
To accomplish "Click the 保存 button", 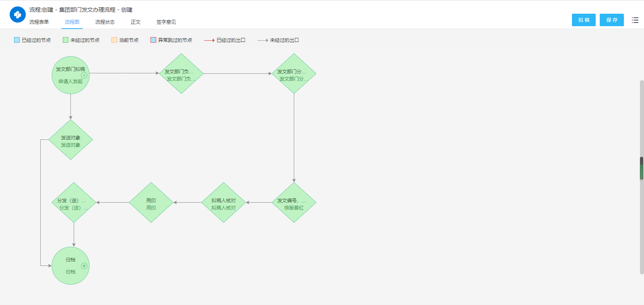I will click(x=612, y=20).
